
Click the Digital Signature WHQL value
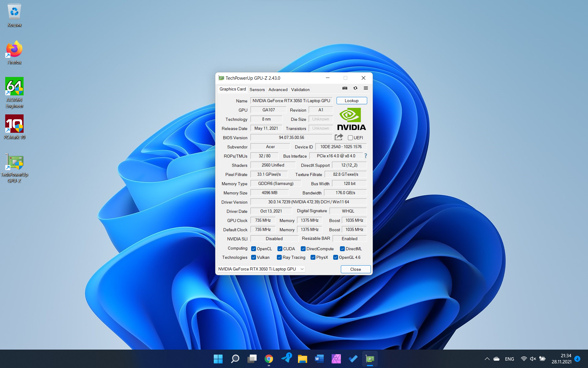pyautogui.click(x=348, y=211)
